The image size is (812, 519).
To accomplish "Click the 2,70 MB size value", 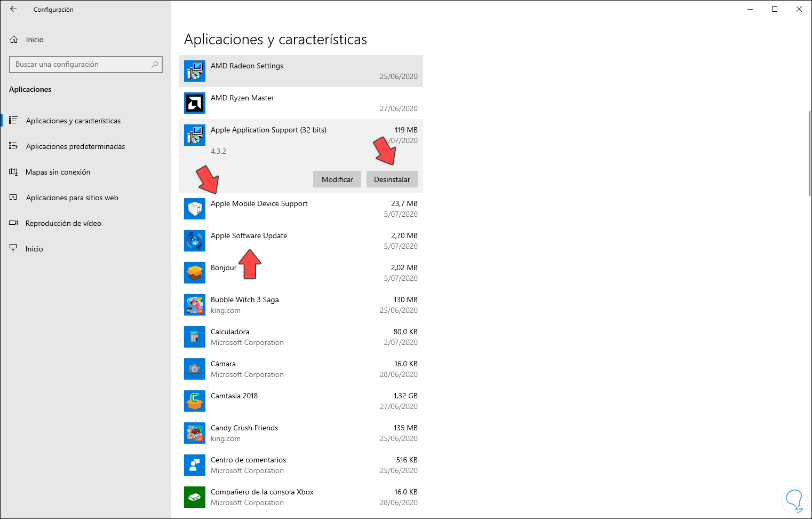I will point(404,235).
